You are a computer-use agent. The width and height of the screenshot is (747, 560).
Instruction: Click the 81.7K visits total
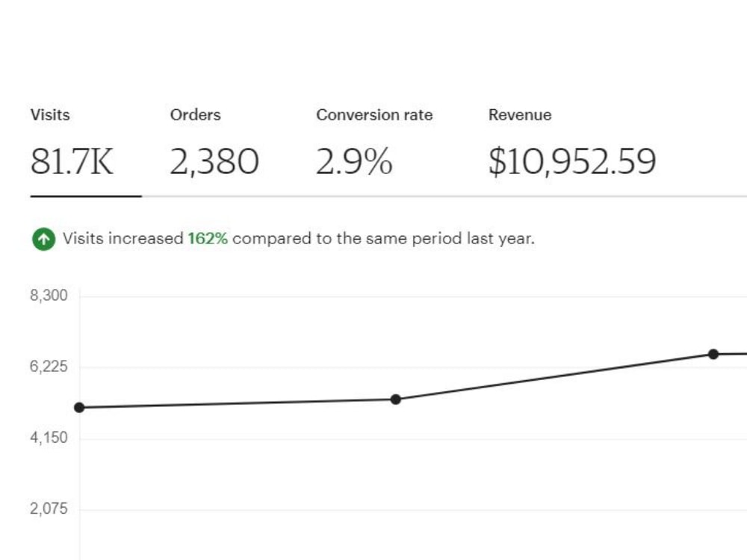tap(72, 161)
